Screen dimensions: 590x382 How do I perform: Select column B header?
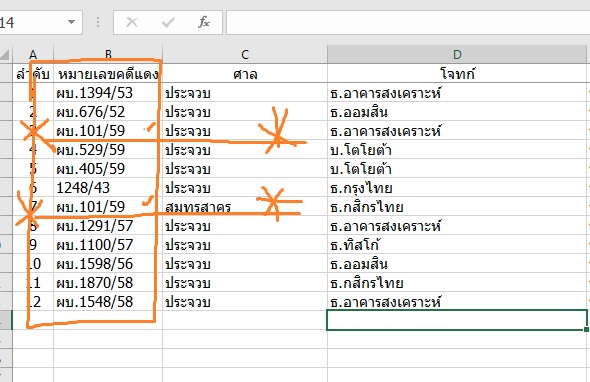pyautogui.click(x=108, y=55)
